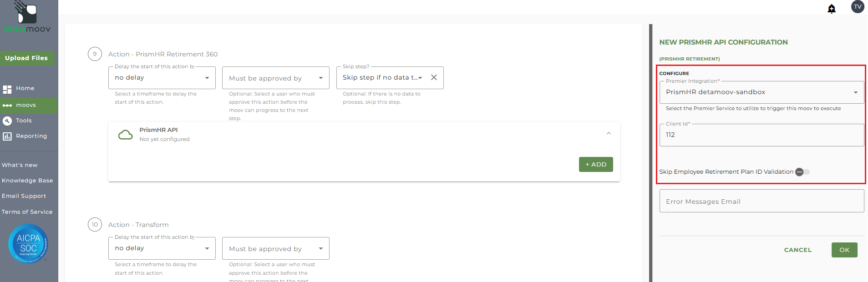The width and height of the screenshot is (868, 282).
Task: Click the AICPA SOC badge
Action: click(28, 244)
